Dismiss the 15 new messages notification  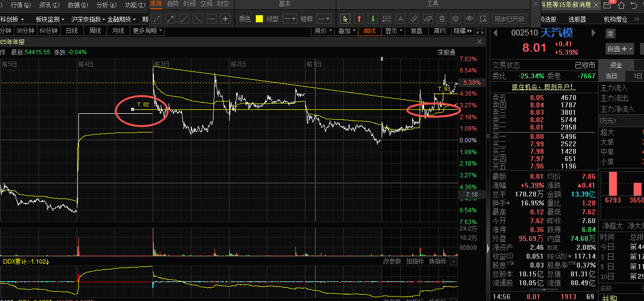596,4
